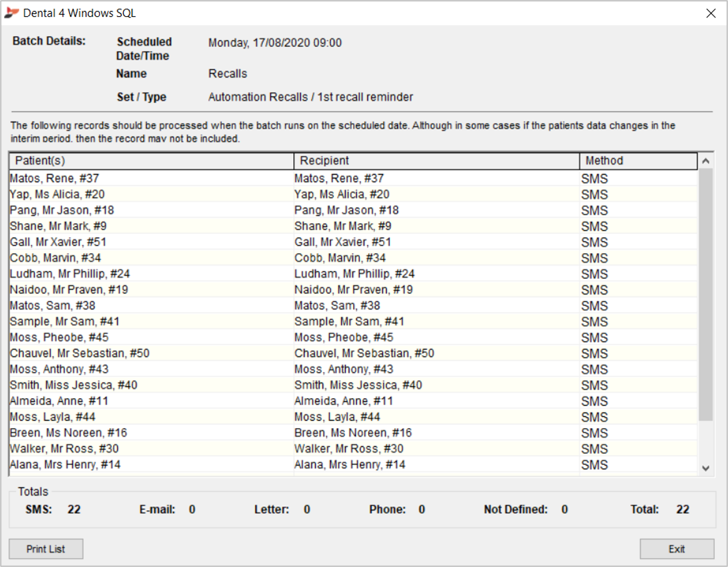
Task: Click the scrollbar up arrow
Action: pos(706,161)
